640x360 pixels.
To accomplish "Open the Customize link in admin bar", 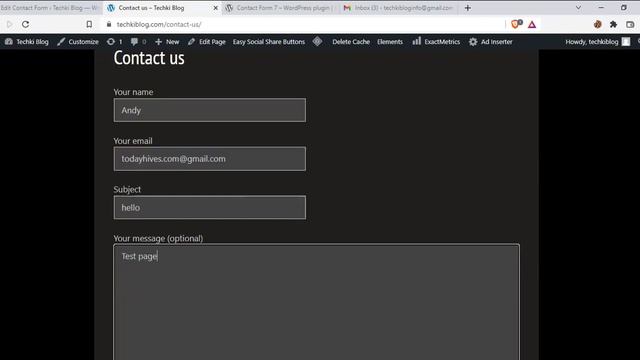I will (78, 42).
